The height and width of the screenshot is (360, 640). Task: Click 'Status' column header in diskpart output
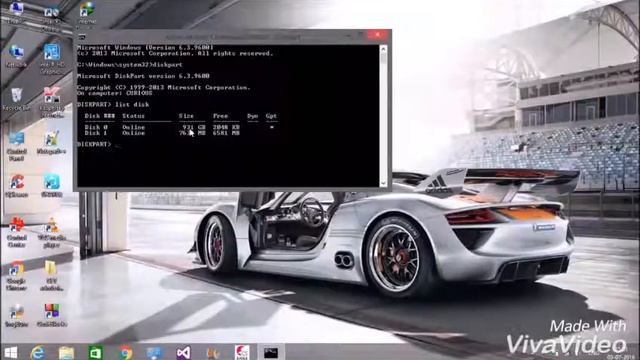point(133,116)
